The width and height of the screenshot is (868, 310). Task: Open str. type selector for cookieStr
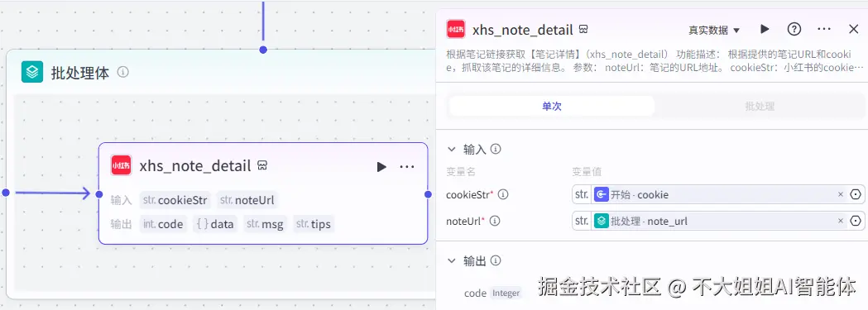pos(582,194)
